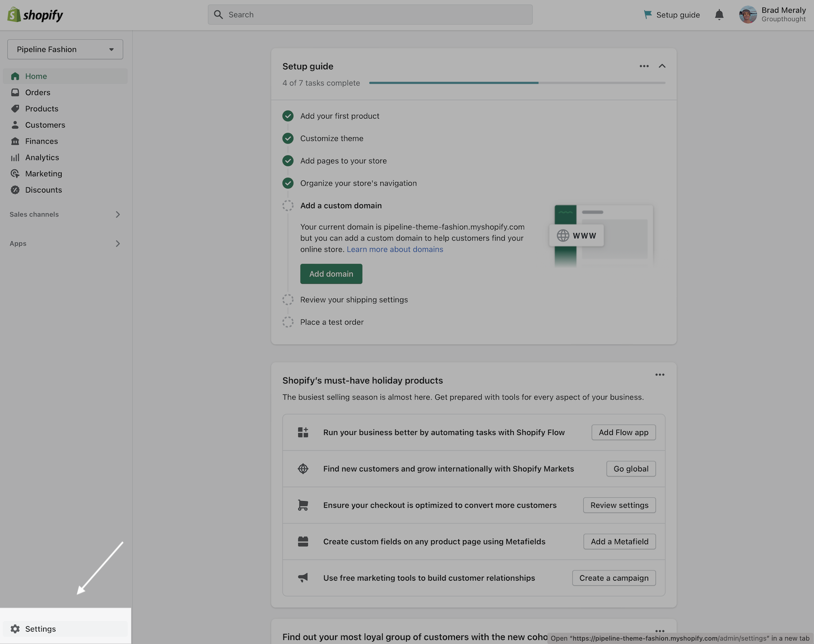The width and height of the screenshot is (814, 644).
Task: Click the setup tasks progress bar
Action: [517, 83]
